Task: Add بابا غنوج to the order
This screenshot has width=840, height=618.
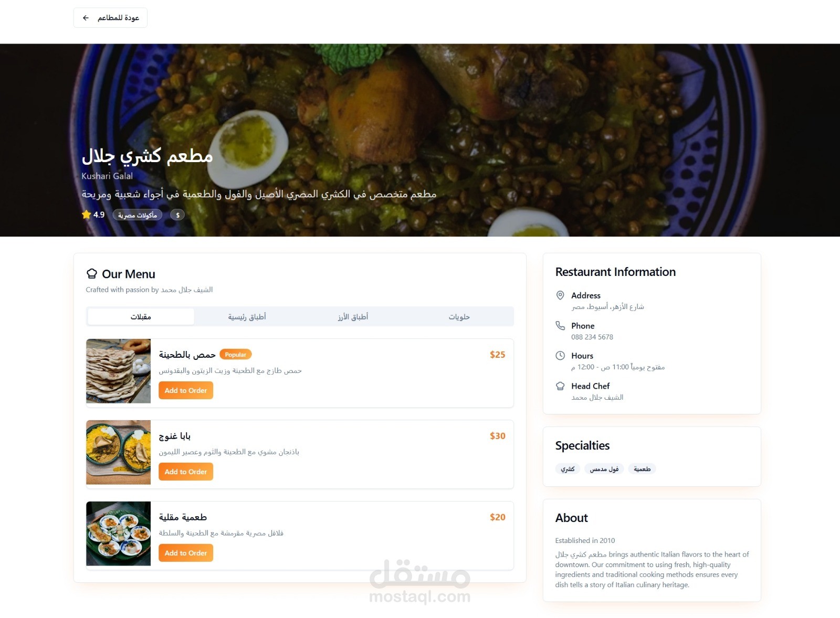Action: tap(186, 472)
